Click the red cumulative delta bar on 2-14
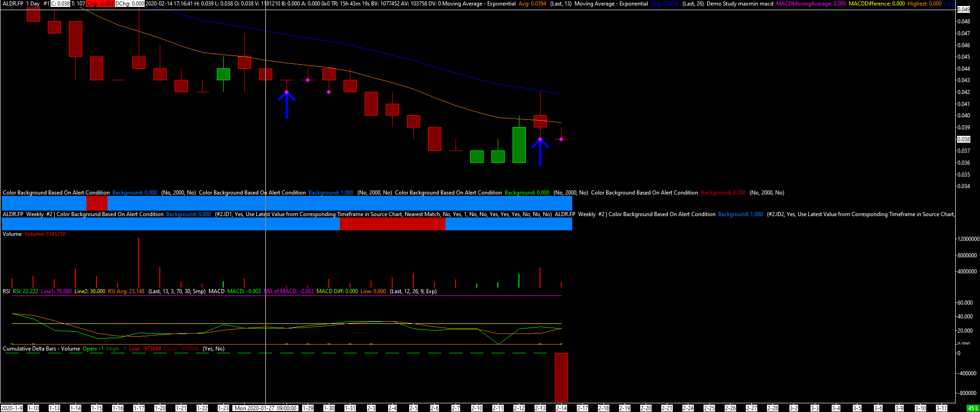Image resolution: width=980 pixels, height=412 pixels. click(561, 377)
